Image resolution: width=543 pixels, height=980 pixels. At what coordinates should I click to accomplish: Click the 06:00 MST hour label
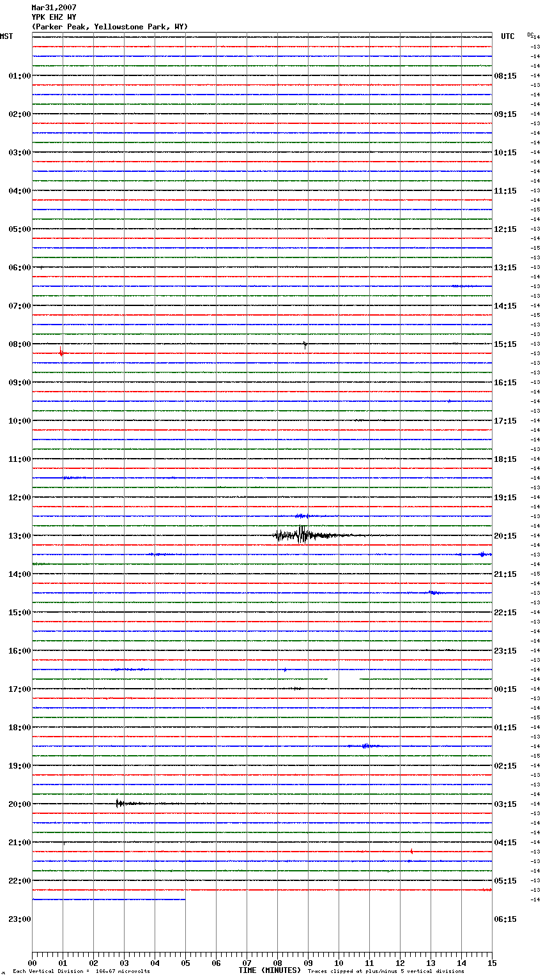tap(19, 268)
